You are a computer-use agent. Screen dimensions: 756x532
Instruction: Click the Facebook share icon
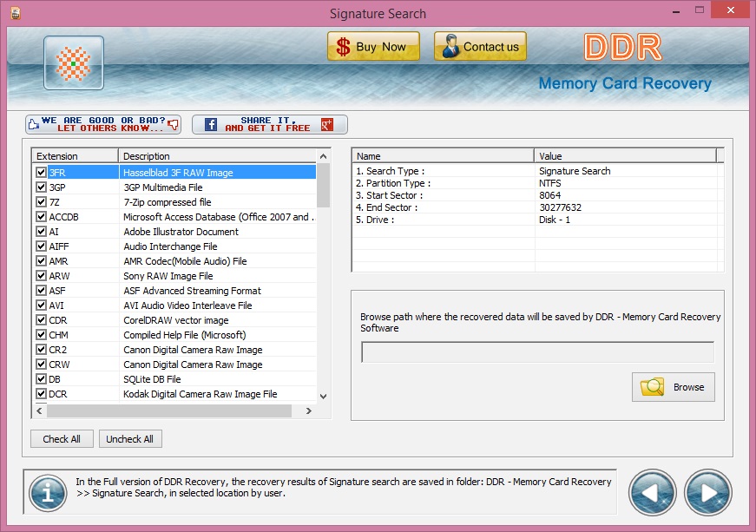(210, 124)
